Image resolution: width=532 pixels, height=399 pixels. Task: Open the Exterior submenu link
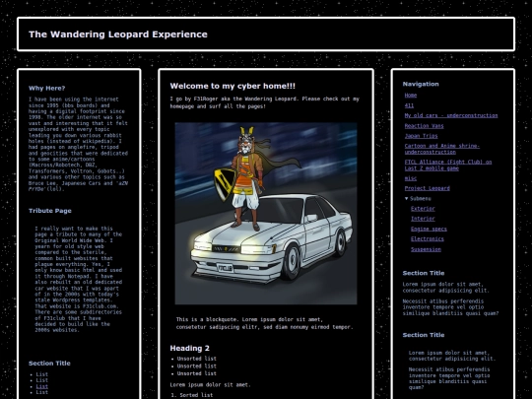(423, 209)
